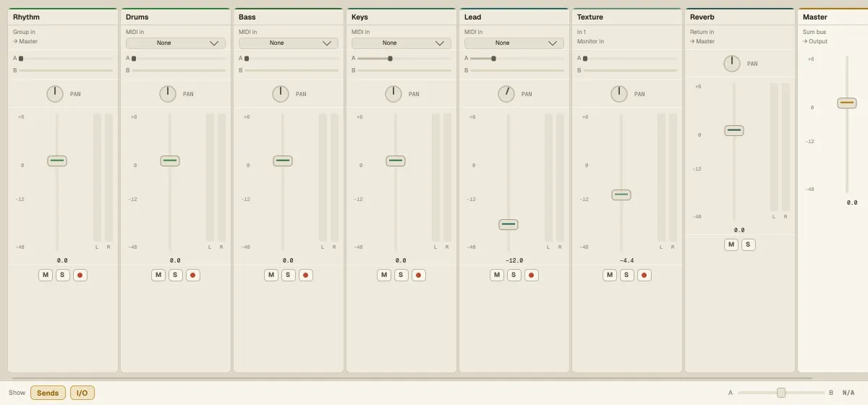Mute the Keys channel
The height and width of the screenshot is (405, 868).
384,275
